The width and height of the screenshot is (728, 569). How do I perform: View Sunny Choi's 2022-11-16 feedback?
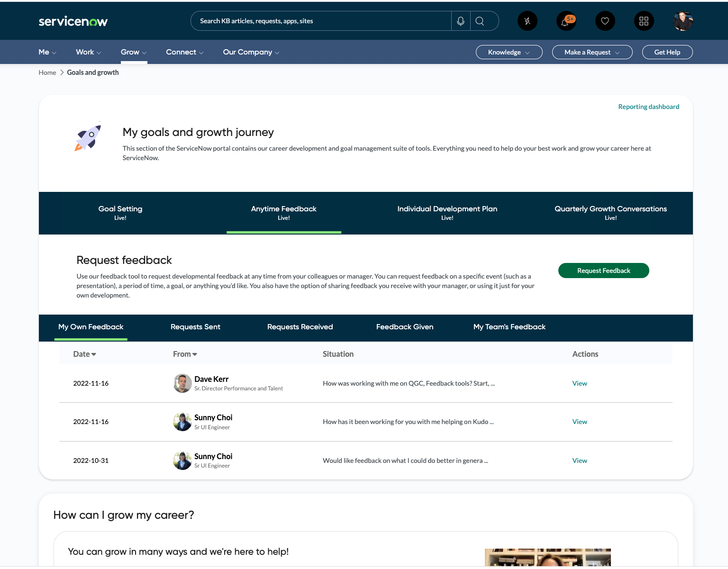[580, 422]
